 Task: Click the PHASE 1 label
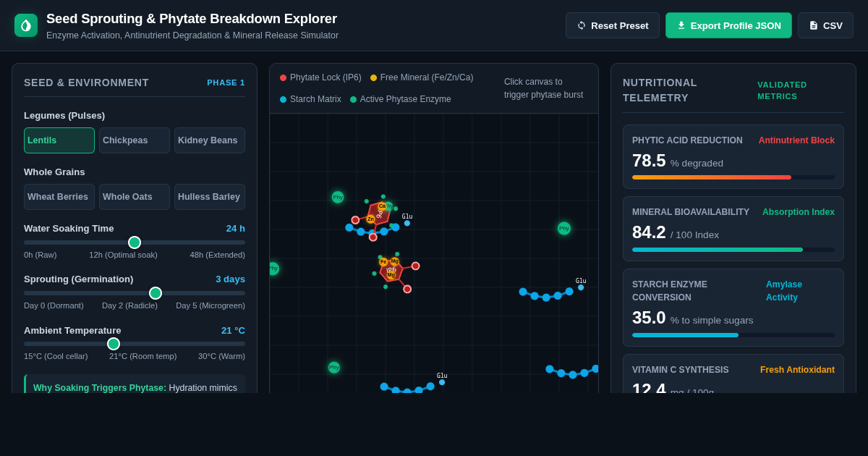click(226, 83)
